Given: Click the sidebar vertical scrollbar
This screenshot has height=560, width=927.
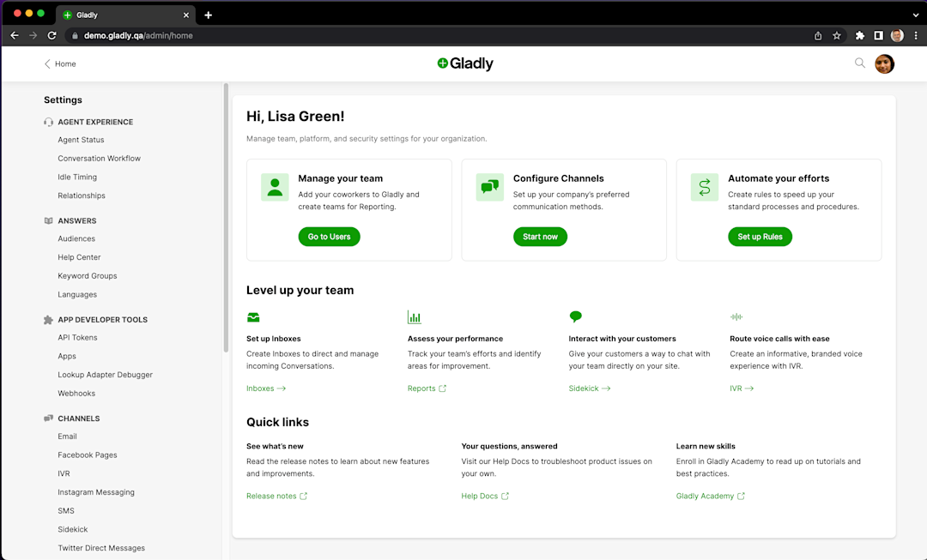Looking at the screenshot, I should click(x=226, y=217).
